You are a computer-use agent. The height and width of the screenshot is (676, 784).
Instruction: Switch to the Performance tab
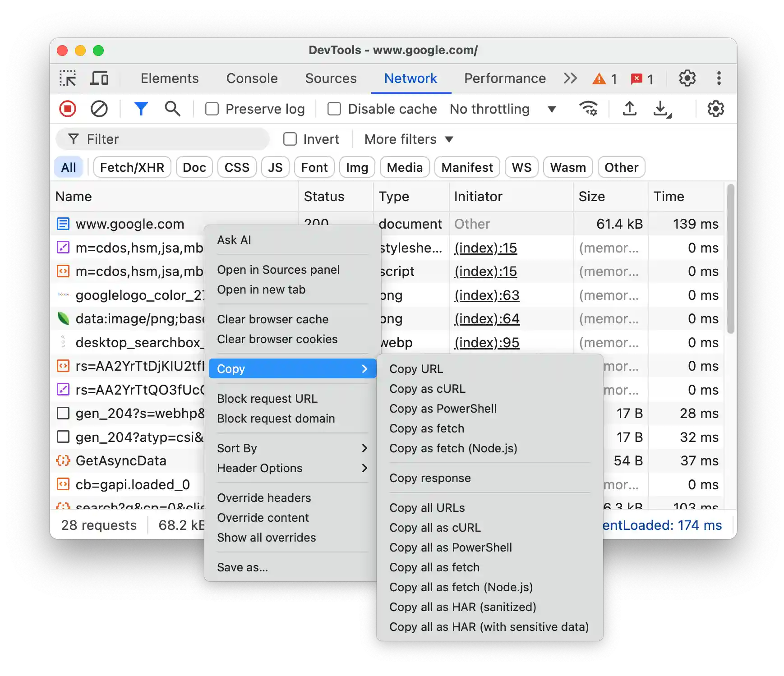click(504, 78)
